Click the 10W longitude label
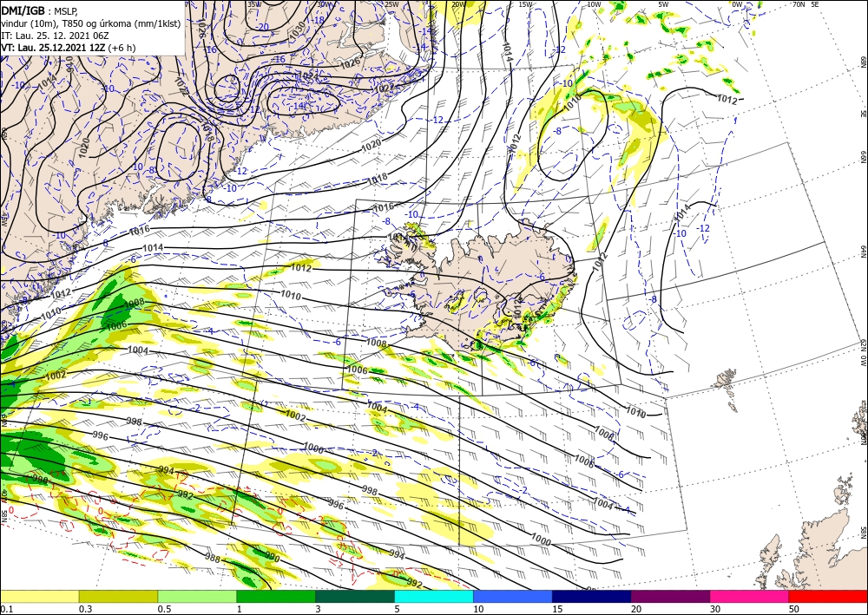 point(594,4)
